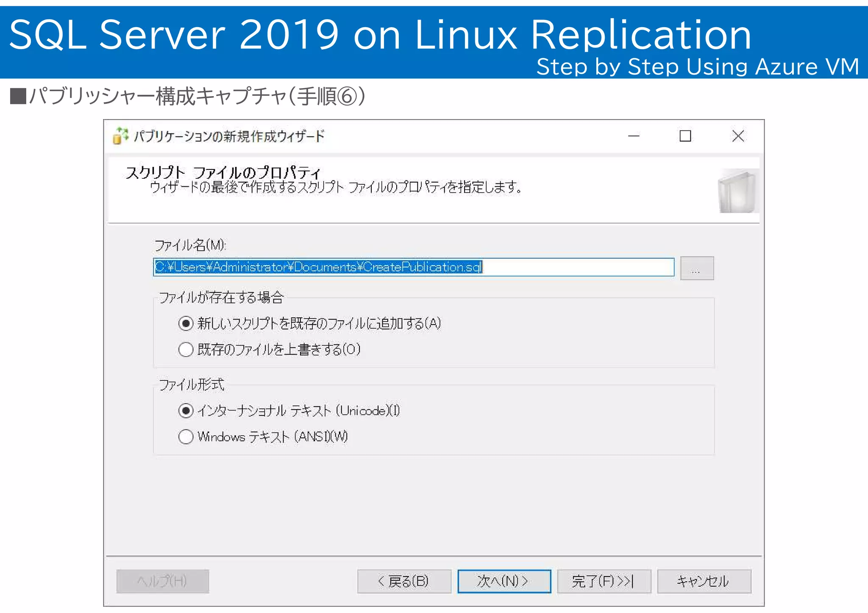
Task: Click the disabled ヘルプ(H) button
Action: pos(163,581)
